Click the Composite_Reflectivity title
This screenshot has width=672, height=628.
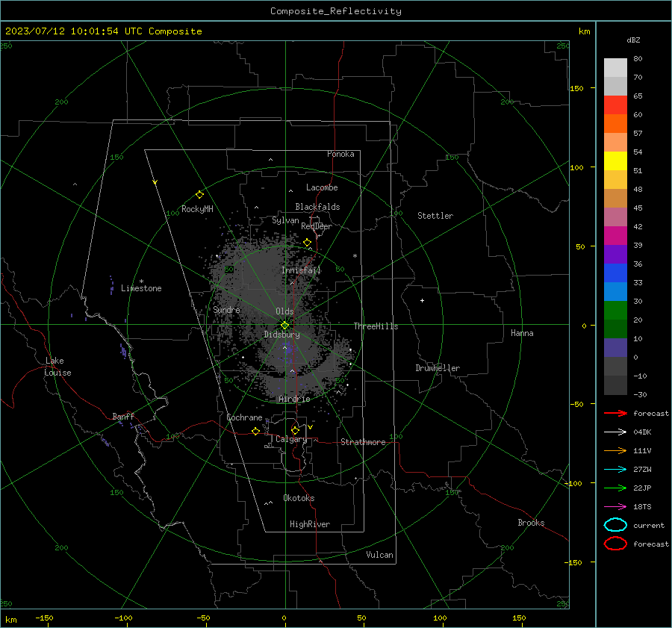pos(335,11)
